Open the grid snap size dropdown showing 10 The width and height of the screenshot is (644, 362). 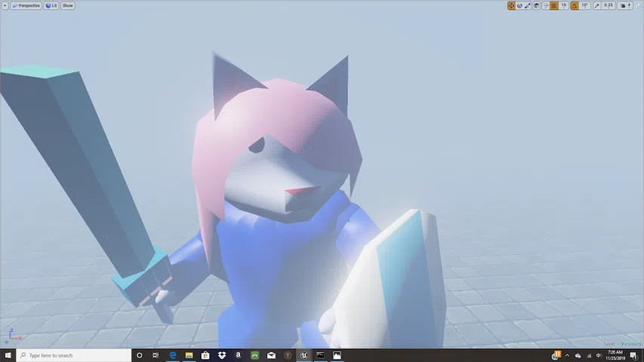tap(564, 6)
